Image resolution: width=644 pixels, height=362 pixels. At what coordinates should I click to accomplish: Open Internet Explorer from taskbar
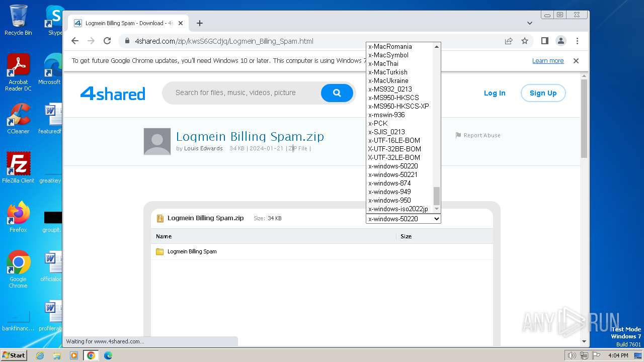coord(40,355)
